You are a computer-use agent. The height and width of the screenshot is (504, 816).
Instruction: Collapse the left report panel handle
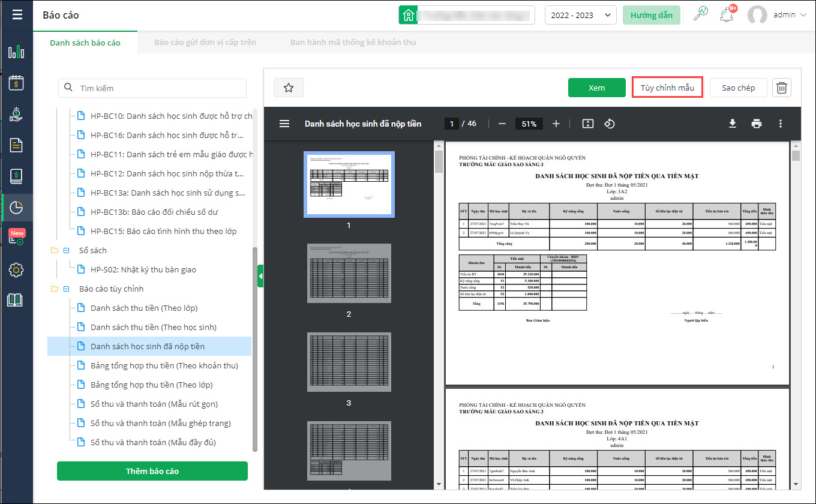[x=260, y=276]
